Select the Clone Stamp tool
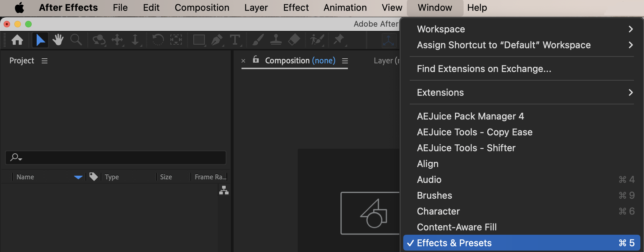Image resolution: width=644 pixels, height=252 pixels. [276, 40]
